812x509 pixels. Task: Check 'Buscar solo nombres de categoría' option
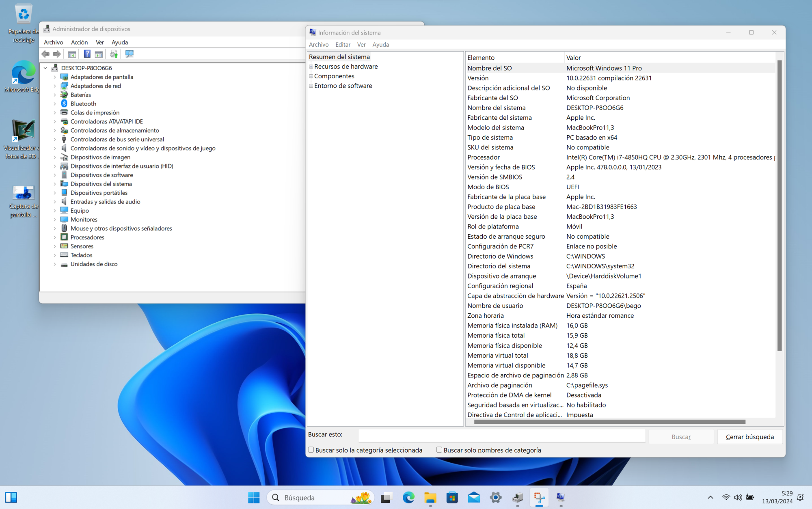tap(439, 450)
